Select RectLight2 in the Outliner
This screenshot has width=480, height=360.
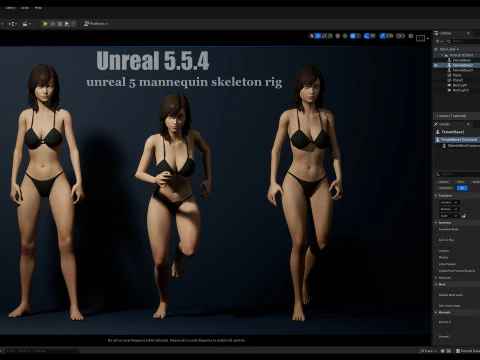pyautogui.click(x=461, y=90)
